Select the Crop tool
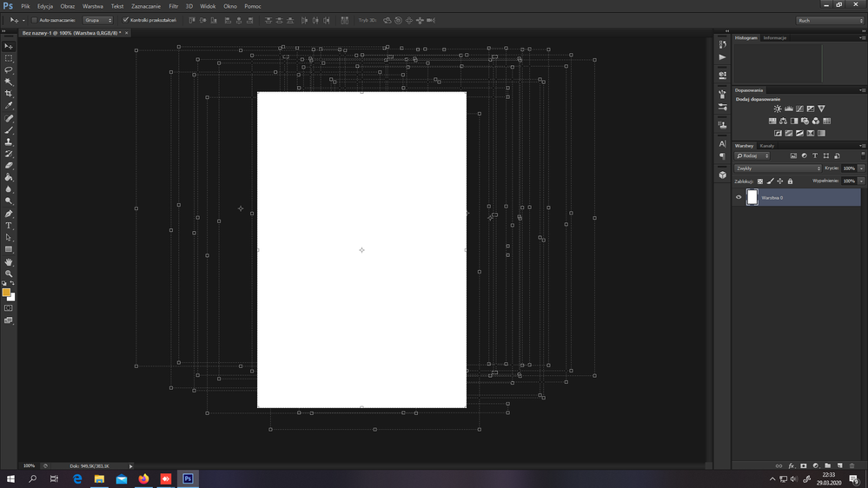The height and width of the screenshot is (488, 868). click(9, 94)
